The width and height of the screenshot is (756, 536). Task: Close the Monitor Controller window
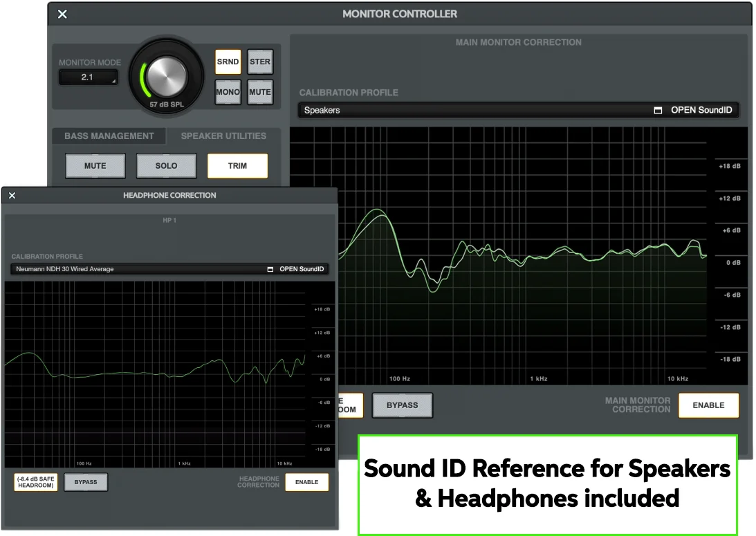pos(62,14)
